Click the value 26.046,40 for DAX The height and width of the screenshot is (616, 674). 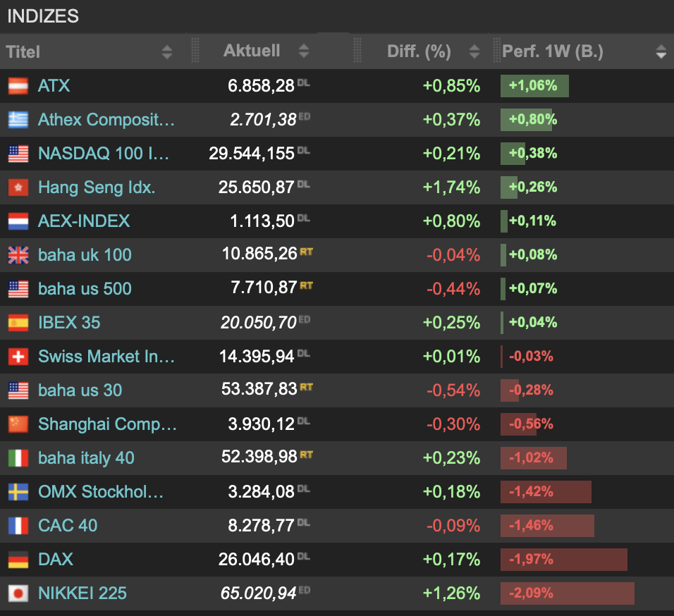[256, 560]
